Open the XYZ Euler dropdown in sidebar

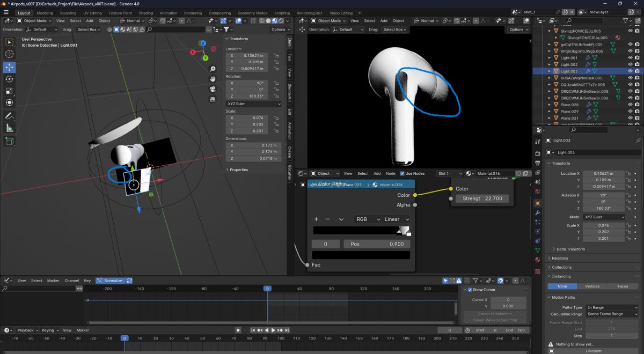pyautogui.click(x=253, y=104)
